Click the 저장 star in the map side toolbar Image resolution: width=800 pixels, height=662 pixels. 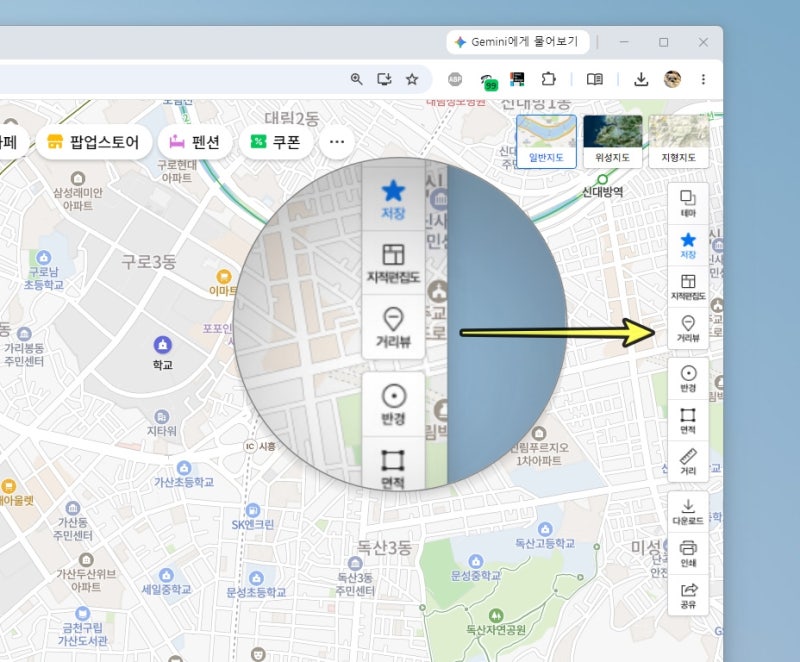click(x=688, y=245)
